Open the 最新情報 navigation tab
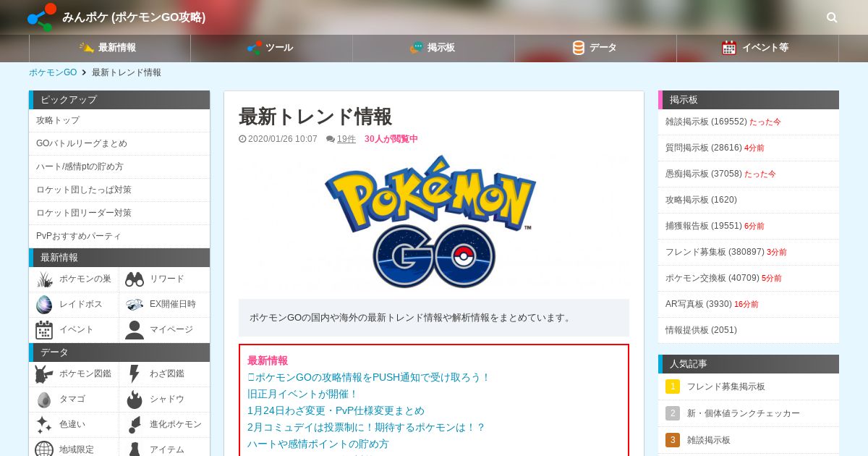Viewport: 868px width, 456px height. pyautogui.click(x=110, y=48)
